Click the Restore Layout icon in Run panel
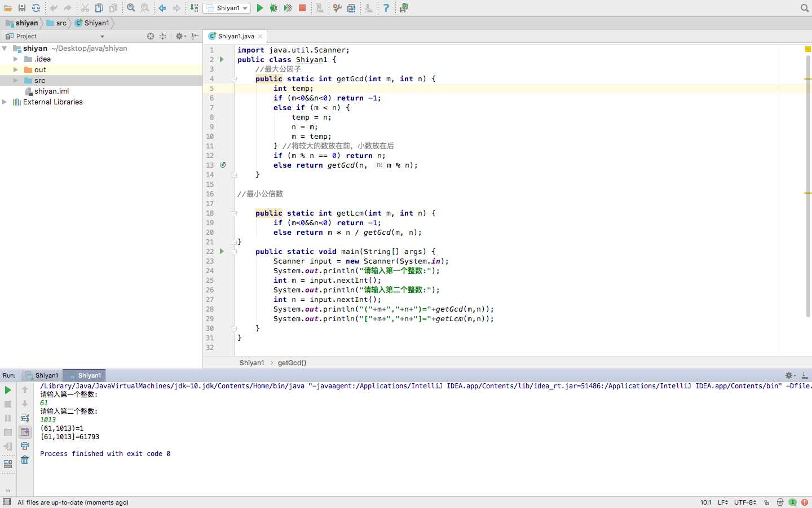This screenshot has width=812, height=508. coord(8,464)
